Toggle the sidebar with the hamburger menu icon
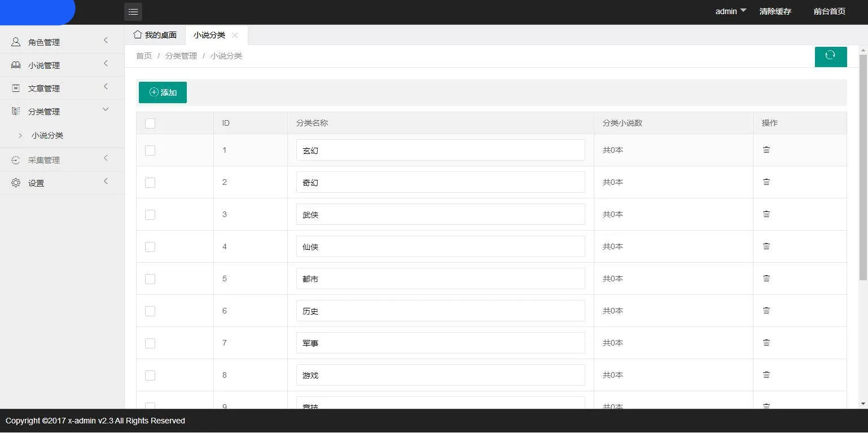Image resolution: width=868 pixels, height=433 pixels. click(x=133, y=11)
